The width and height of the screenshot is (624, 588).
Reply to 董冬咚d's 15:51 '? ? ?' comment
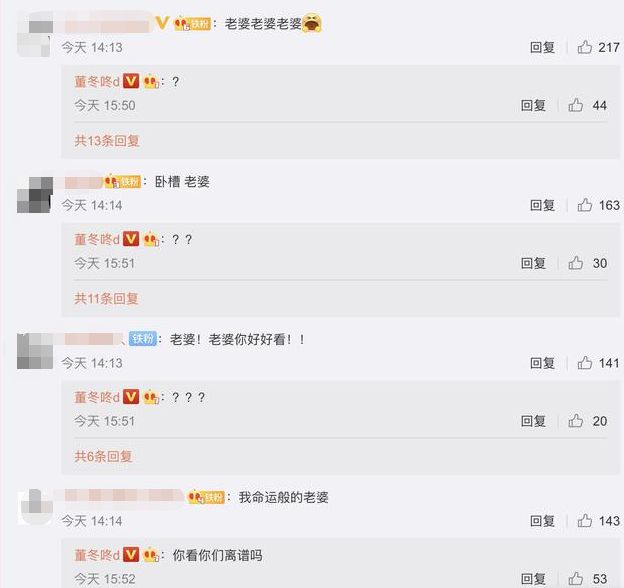(533, 421)
